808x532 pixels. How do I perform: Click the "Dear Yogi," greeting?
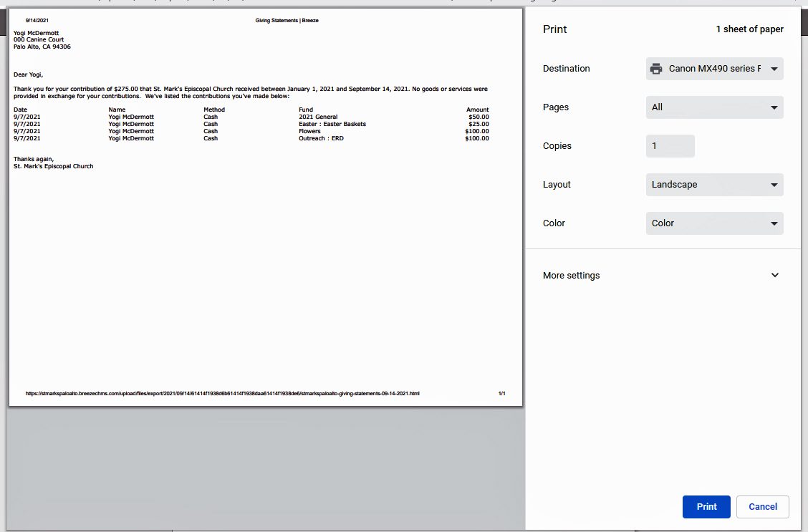pos(29,74)
